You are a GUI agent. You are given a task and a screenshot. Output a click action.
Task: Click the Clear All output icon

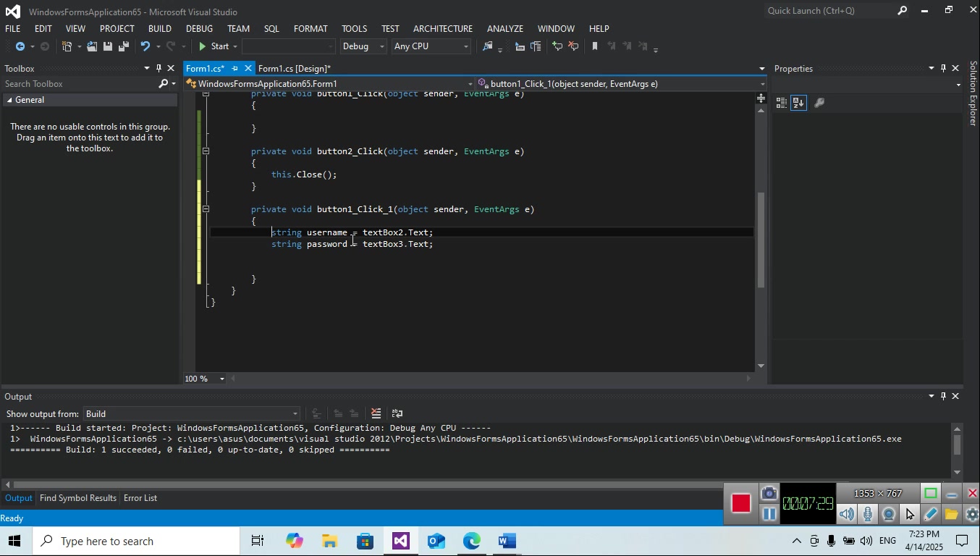click(376, 414)
